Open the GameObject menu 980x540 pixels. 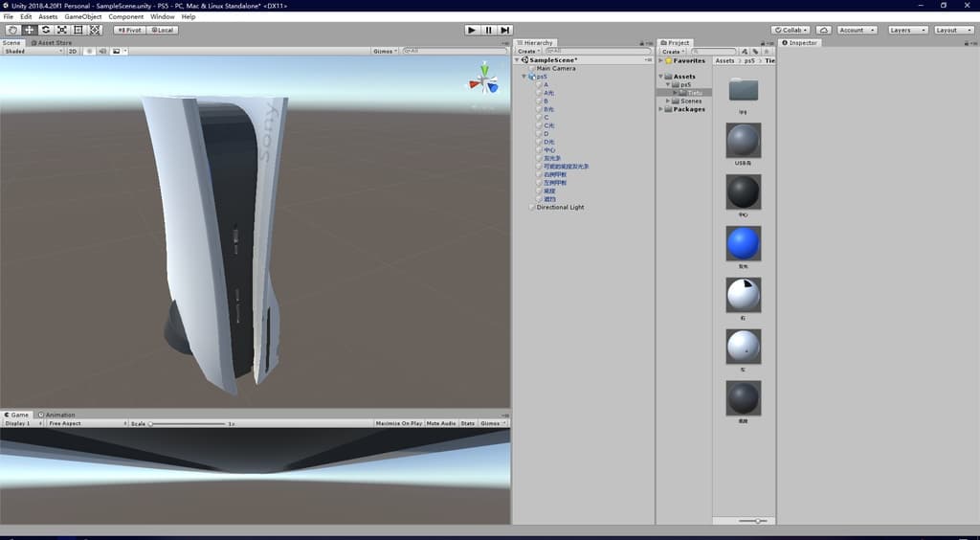coord(83,17)
